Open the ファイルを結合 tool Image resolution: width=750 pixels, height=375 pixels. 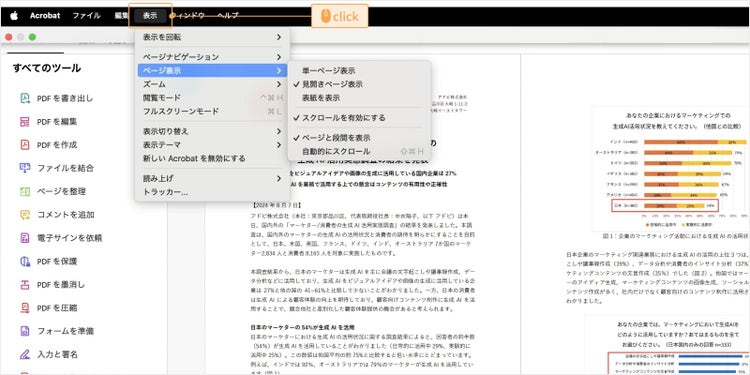pyautogui.click(x=66, y=168)
